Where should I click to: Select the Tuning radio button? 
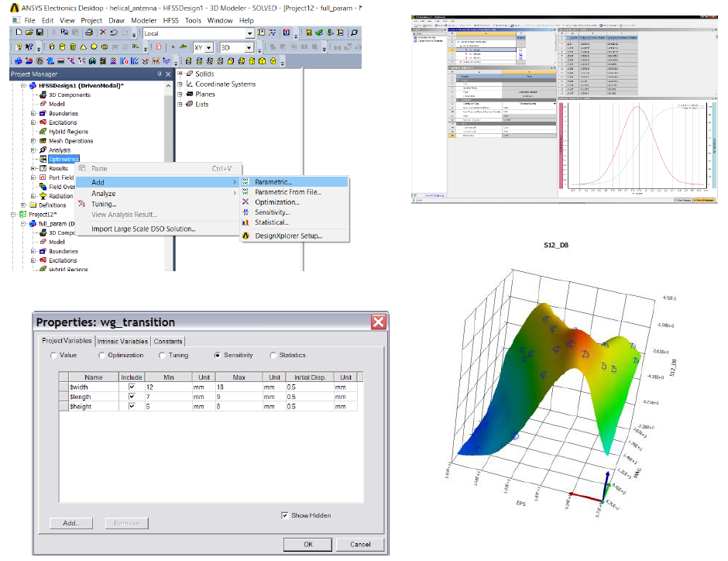[x=162, y=355]
